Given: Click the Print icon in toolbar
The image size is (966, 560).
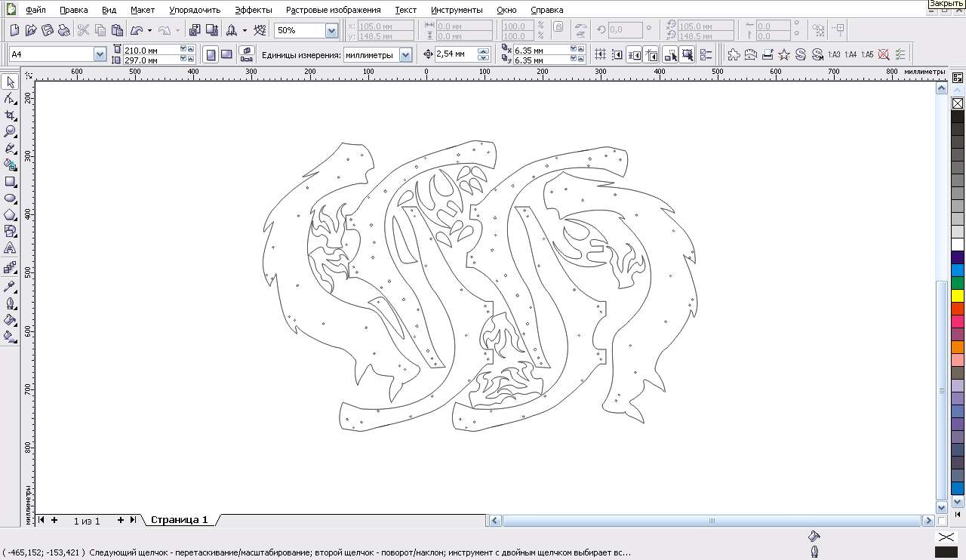Looking at the screenshot, I should [64, 30].
